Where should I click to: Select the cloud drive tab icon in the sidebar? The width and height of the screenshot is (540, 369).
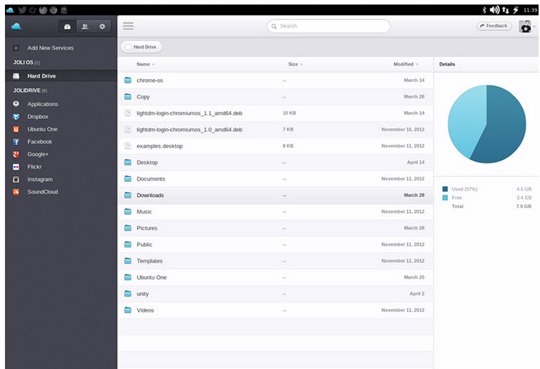(x=68, y=27)
